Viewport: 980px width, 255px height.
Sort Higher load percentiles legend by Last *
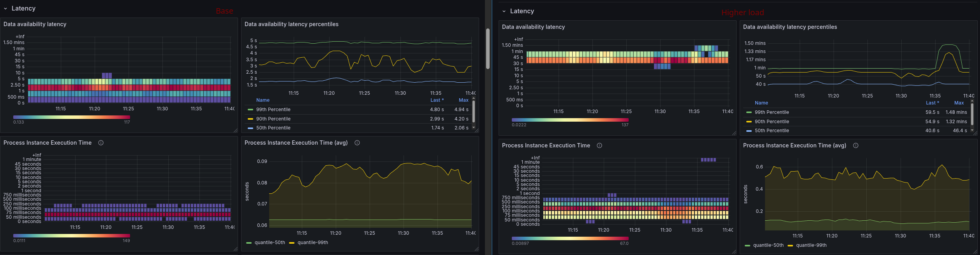click(932, 103)
